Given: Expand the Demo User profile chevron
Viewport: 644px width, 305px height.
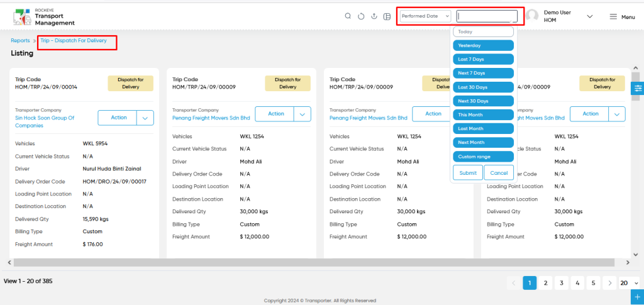Looking at the screenshot, I should click(x=590, y=16).
